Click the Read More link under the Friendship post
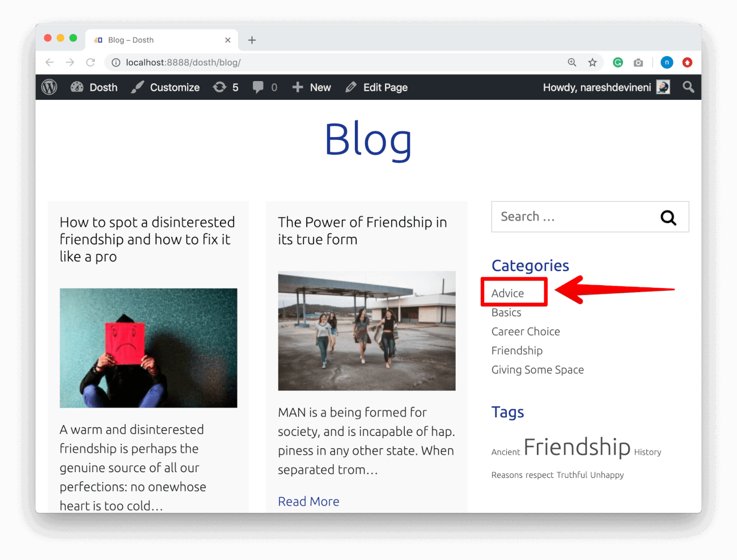The width and height of the screenshot is (737, 560). (x=308, y=501)
